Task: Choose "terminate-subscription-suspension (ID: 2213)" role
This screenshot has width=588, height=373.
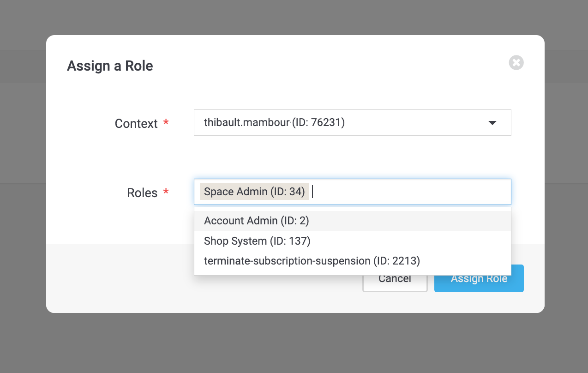Action: pos(312,260)
